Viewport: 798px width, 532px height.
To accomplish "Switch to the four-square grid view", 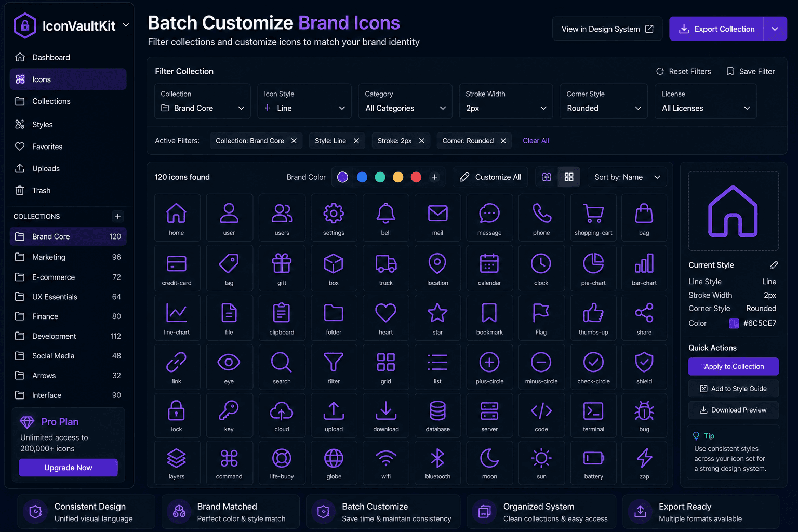I will (x=569, y=177).
